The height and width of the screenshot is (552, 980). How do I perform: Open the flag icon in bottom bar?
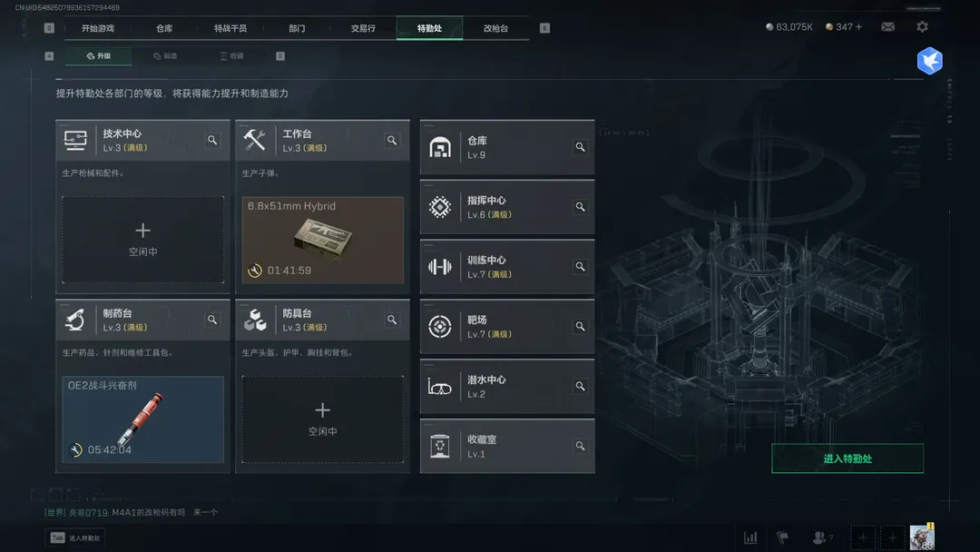[x=782, y=537]
